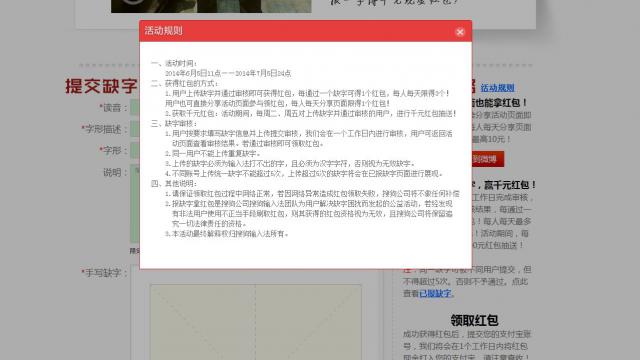Viewport: 640px width, 360px height.
Task: Click the 四、其他说明 rule heading
Action: click(174, 184)
